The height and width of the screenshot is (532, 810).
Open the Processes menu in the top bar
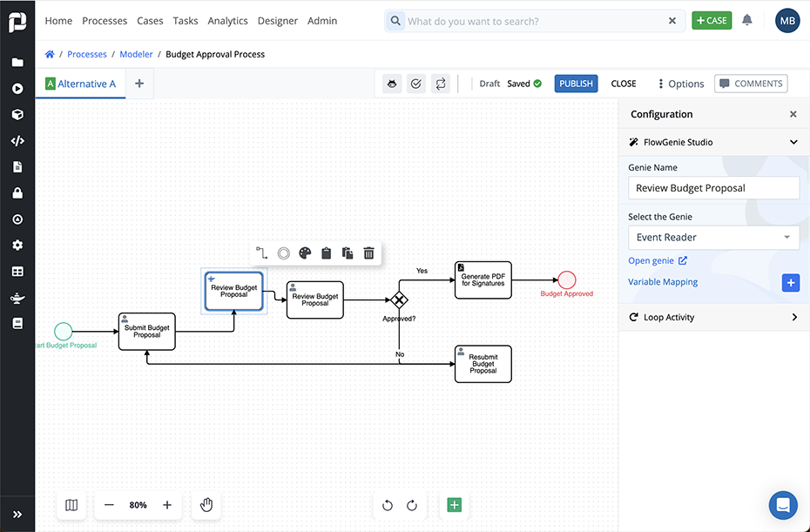tap(105, 20)
